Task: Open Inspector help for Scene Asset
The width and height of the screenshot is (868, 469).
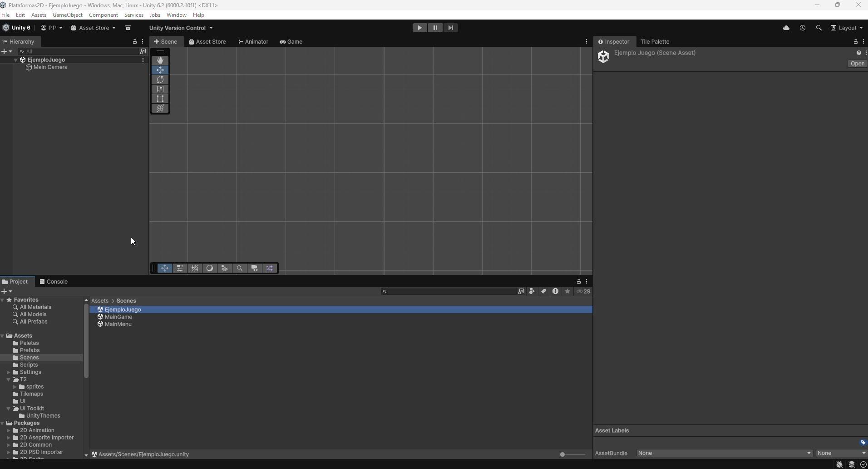Action: coord(858,53)
